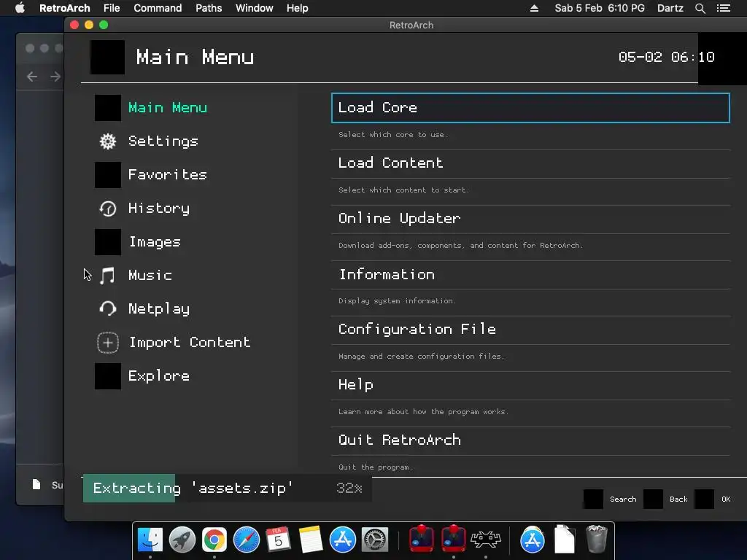Image resolution: width=747 pixels, height=560 pixels.
Task: Click the Netplay headset icon
Action: click(x=108, y=308)
